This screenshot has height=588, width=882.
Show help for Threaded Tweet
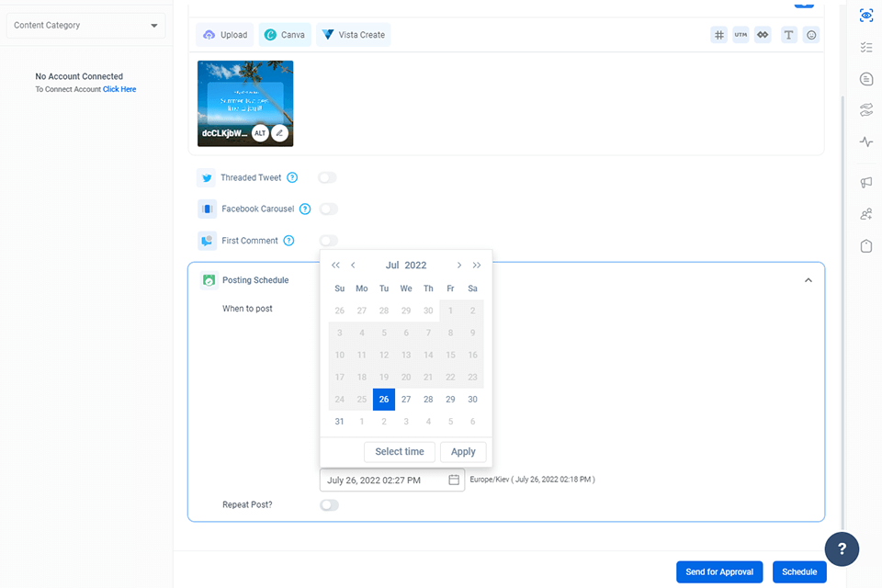click(x=292, y=178)
